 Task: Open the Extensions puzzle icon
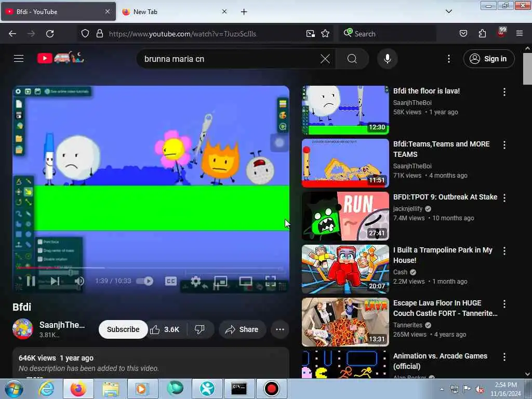(482, 34)
